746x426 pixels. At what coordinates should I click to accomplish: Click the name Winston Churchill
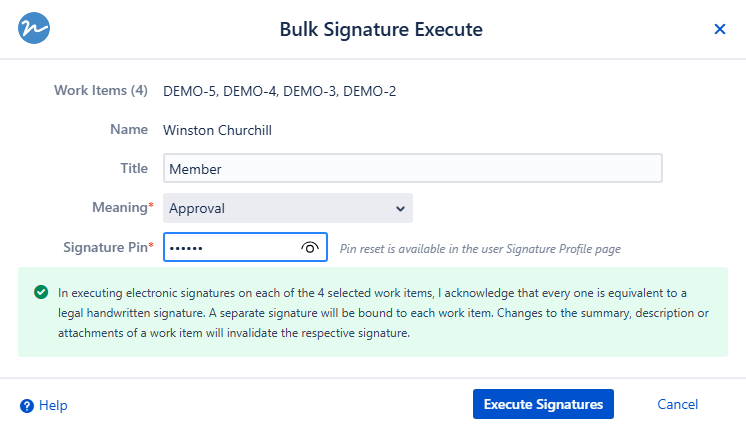[x=217, y=129]
